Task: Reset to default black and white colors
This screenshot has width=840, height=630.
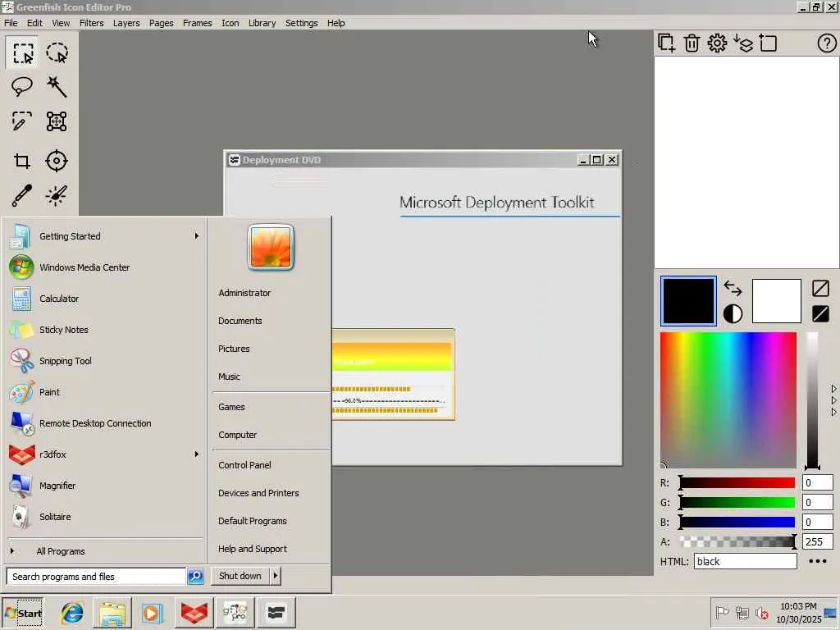Action: 733,314
